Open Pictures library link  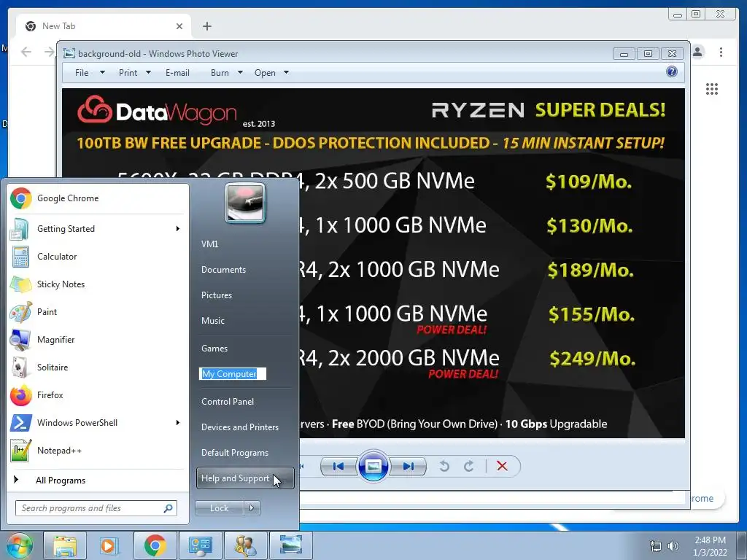coord(245,295)
